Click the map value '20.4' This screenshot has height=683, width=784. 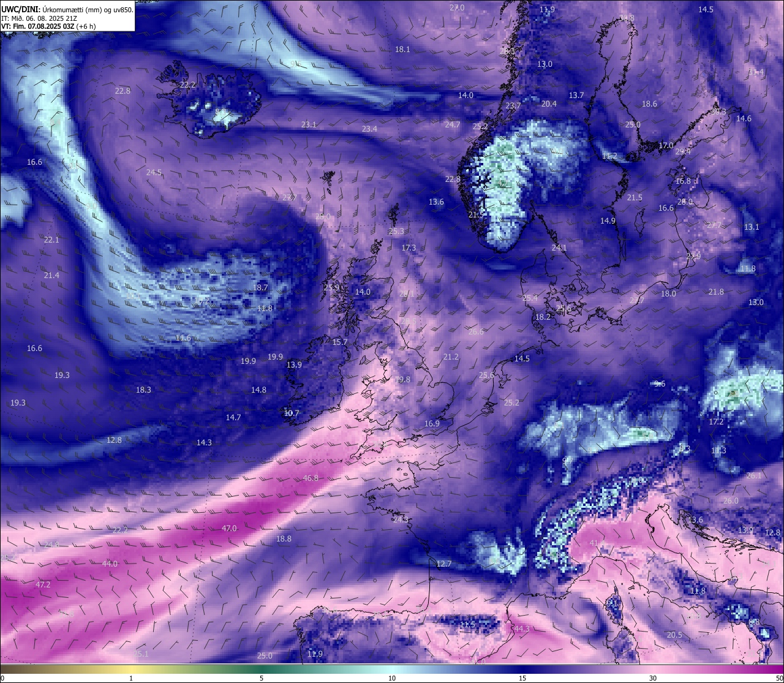coord(549,104)
